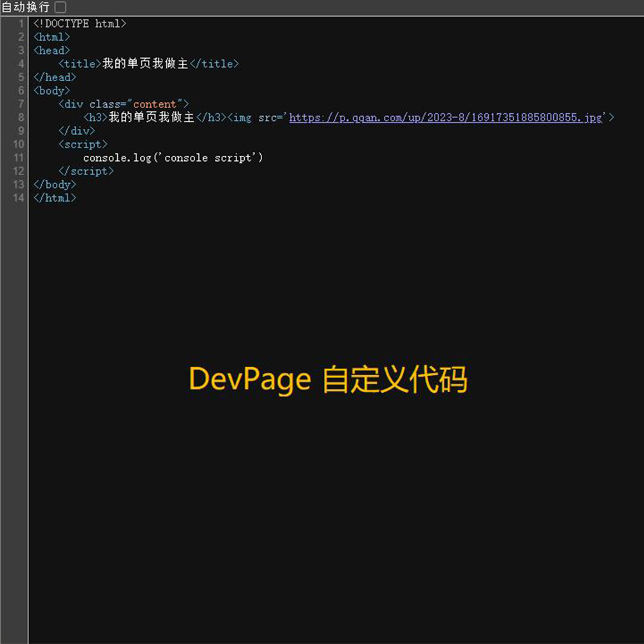Click the <img src= tag text

[x=255, y=117]
